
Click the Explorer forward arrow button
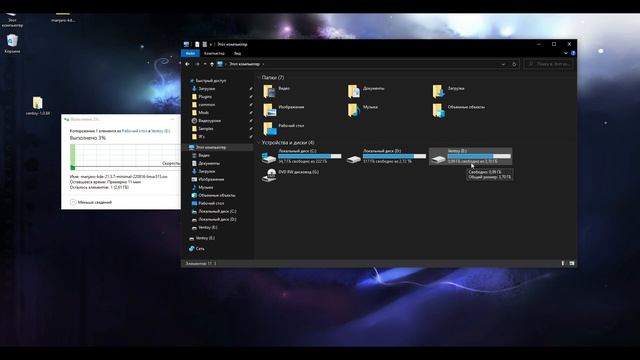tap(197, 64)
